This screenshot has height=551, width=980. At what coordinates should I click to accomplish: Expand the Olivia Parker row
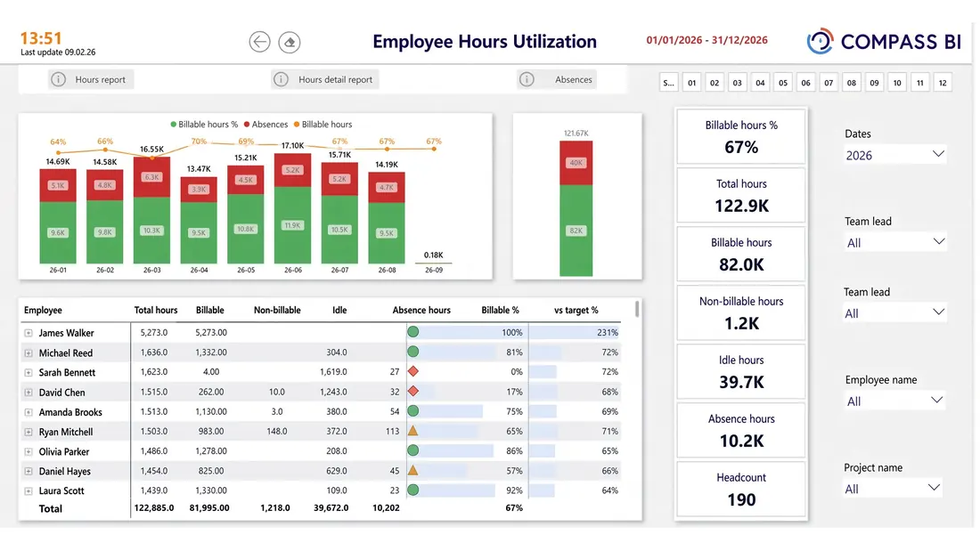[29, 451]
